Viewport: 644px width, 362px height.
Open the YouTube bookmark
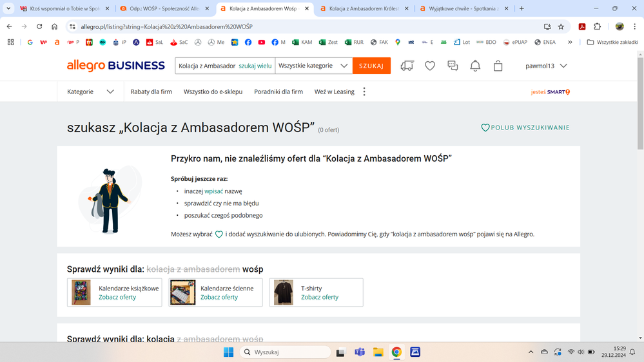pos(261,42)
